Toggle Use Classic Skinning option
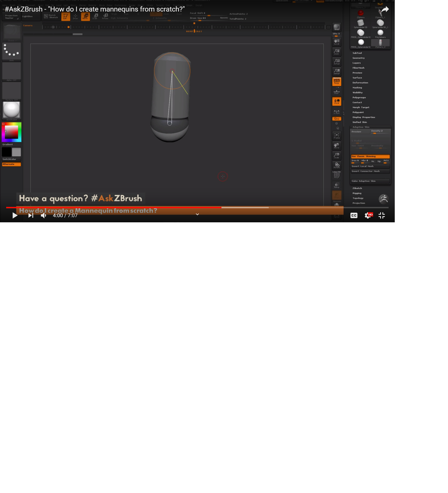 click(x=370, y=156)
